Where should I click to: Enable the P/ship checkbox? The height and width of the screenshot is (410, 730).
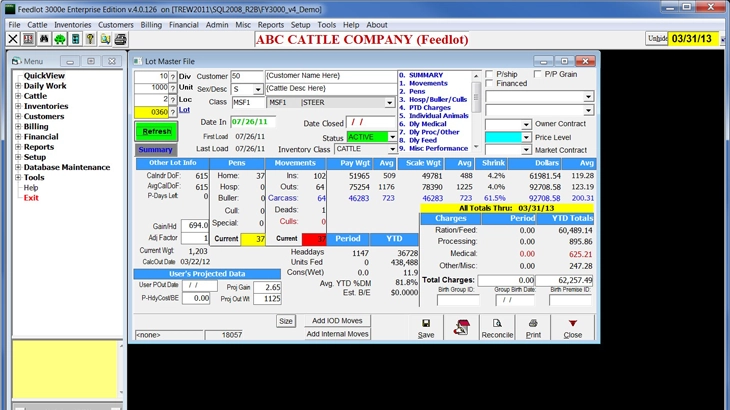489,74
